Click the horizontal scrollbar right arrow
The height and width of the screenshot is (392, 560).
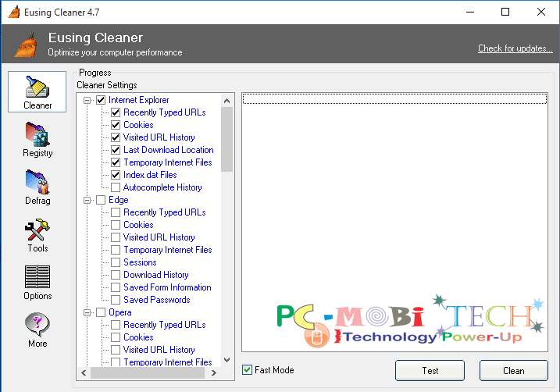coord(213,372)
